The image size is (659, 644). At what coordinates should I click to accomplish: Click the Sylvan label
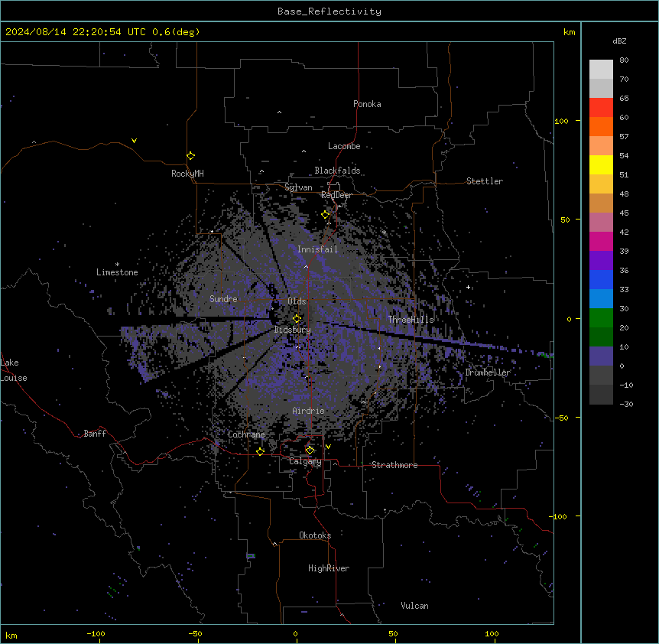[298, 187]
